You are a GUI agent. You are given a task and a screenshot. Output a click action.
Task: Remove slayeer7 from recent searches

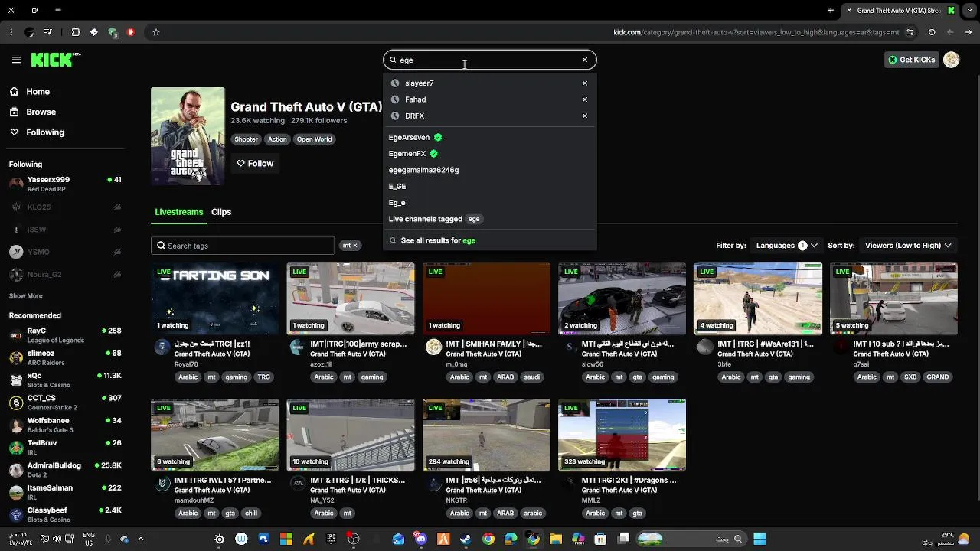click(585, 83)
